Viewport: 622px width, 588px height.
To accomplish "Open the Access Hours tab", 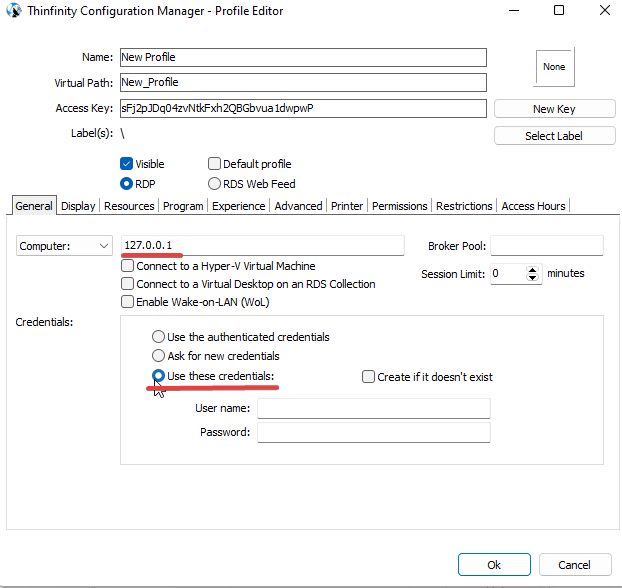I will (534, 206).
